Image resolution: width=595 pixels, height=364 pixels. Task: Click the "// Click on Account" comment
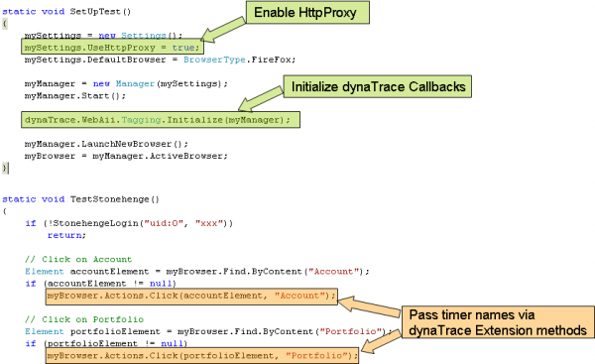(78, 259)
